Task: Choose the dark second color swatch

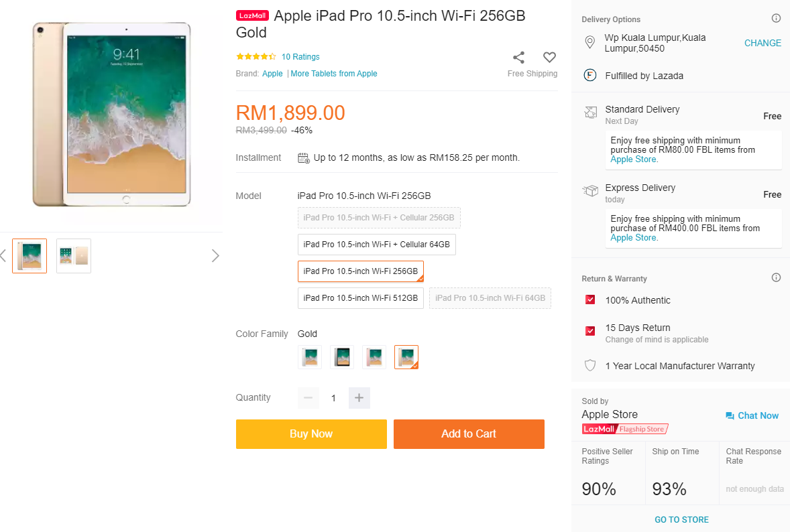Action: click(342, 357)
